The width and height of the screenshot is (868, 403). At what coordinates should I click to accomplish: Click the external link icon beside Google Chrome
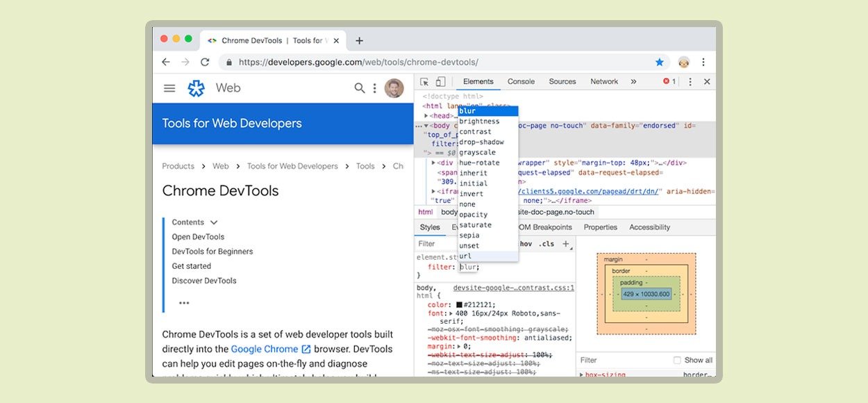[x=306, y=349]
